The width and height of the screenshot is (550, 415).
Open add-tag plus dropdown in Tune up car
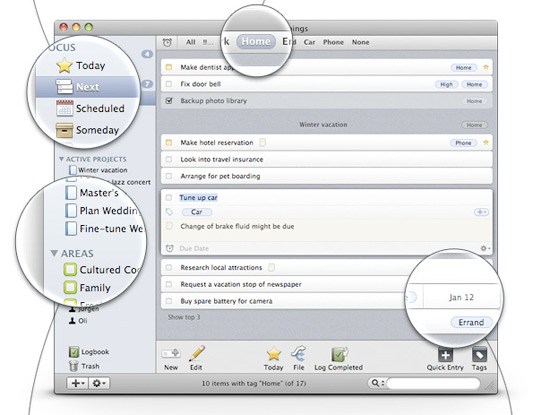click(x=481, y=212)
